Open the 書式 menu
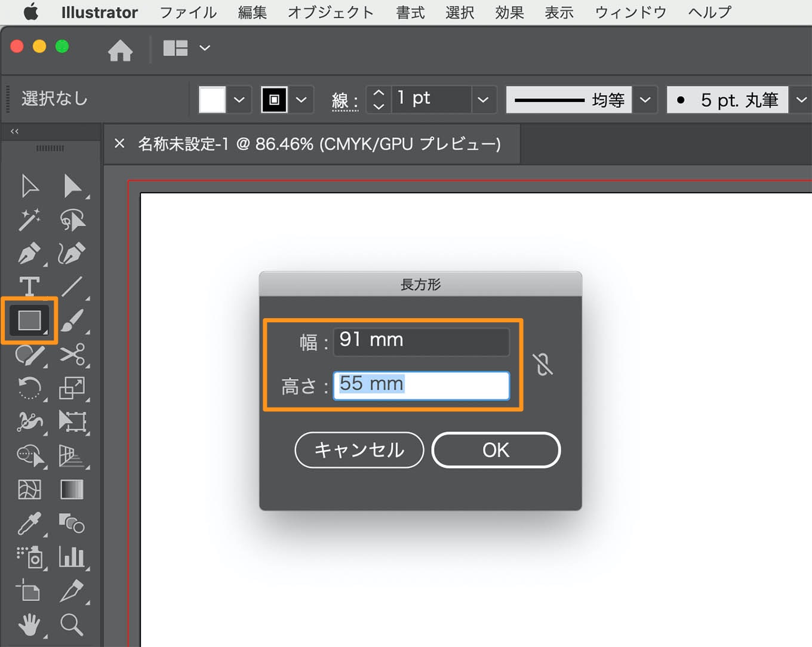This screenshot has width=812, height=647. (x=411, y=12)
